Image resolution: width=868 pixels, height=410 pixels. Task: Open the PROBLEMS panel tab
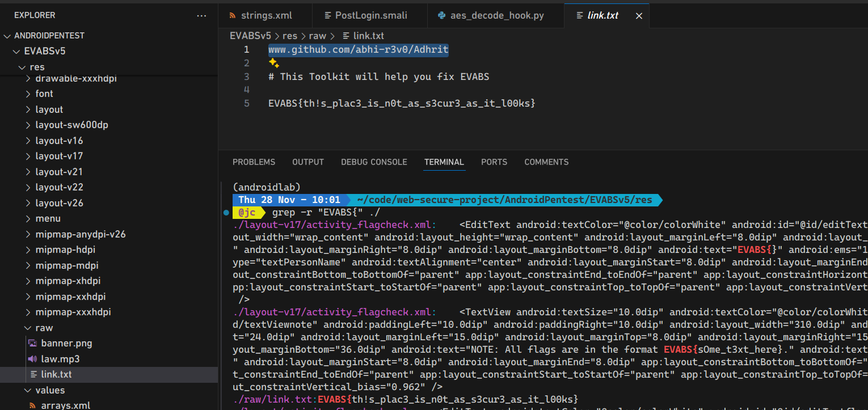tap(254, 162)
